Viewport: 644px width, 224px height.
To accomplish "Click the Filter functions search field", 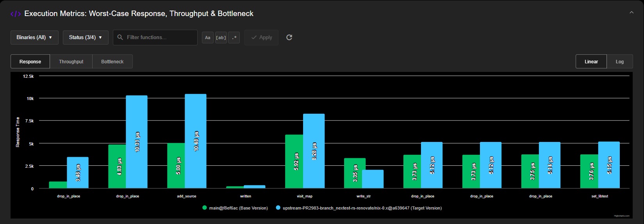I will click(x=160, y=38).
